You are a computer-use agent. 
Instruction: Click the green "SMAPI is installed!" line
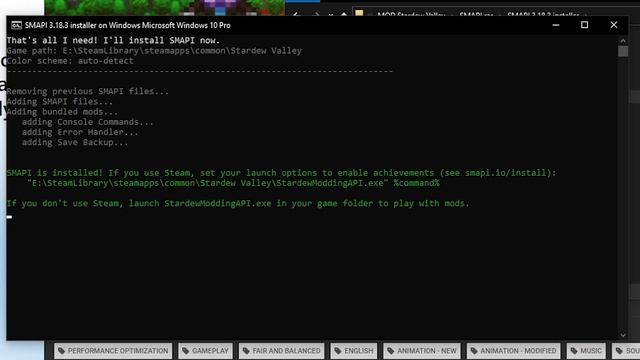(282, 173)
